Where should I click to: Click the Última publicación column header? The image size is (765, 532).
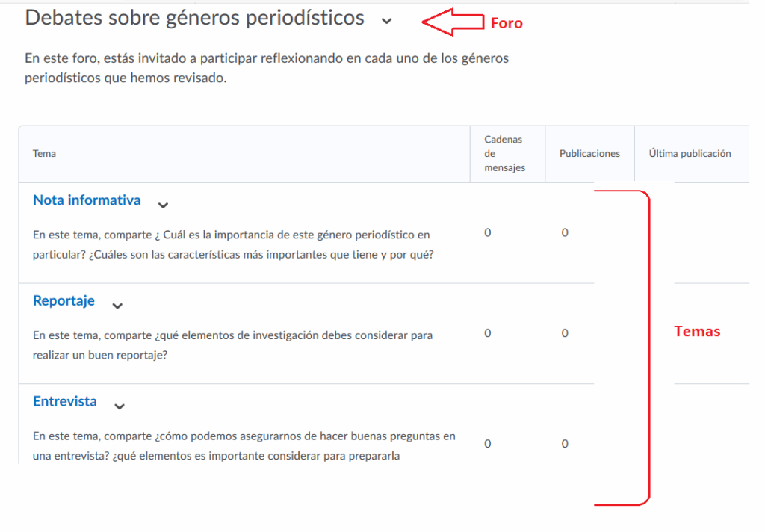pos(690,154)
